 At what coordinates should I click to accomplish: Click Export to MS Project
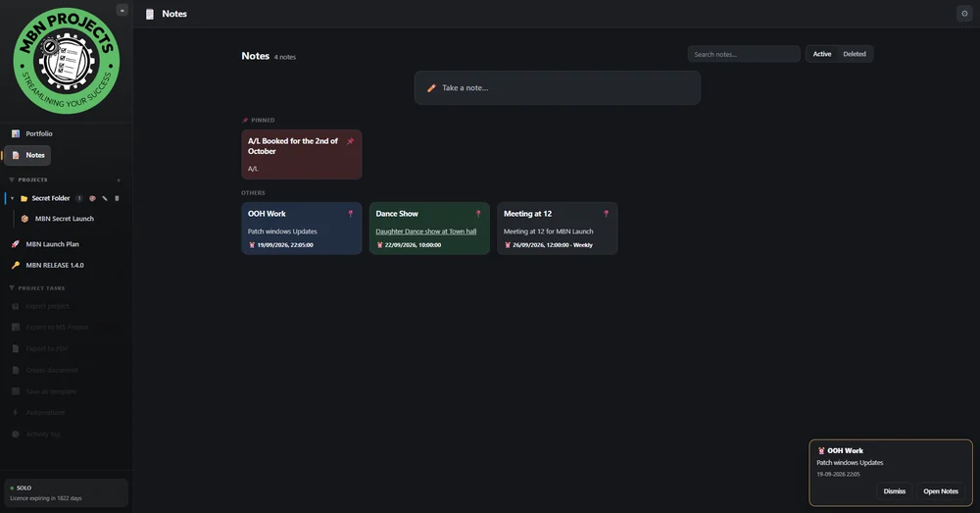(57, 328)
